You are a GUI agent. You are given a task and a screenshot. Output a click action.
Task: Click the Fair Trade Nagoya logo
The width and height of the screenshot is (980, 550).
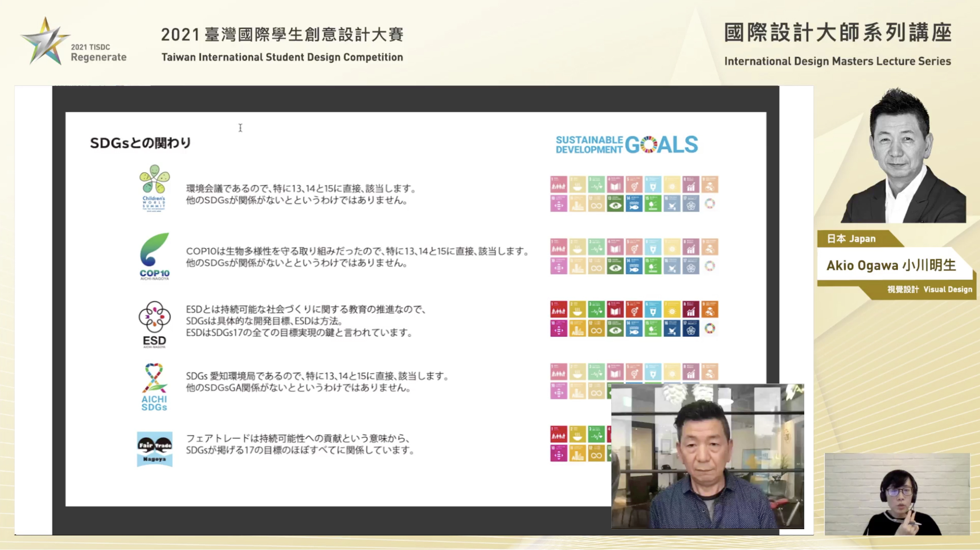tap(154, 449)
